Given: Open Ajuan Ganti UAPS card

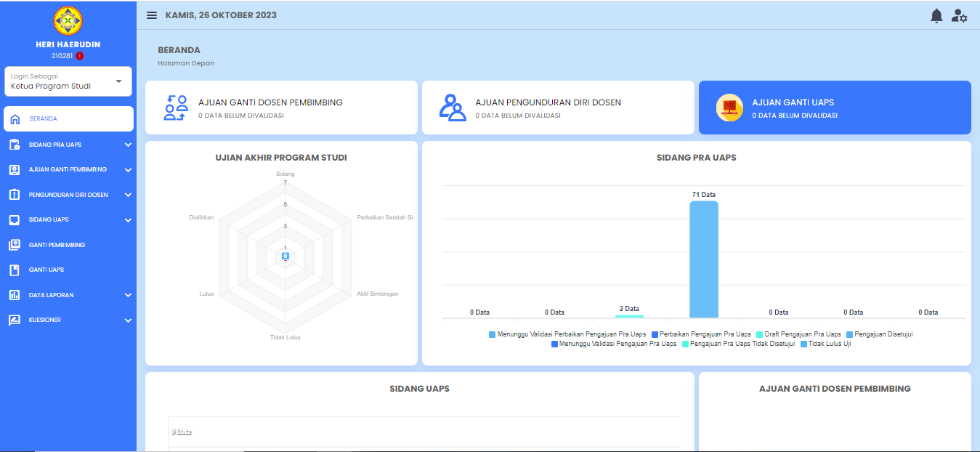Looking at the screenshot, I should [x=835, y=108].
